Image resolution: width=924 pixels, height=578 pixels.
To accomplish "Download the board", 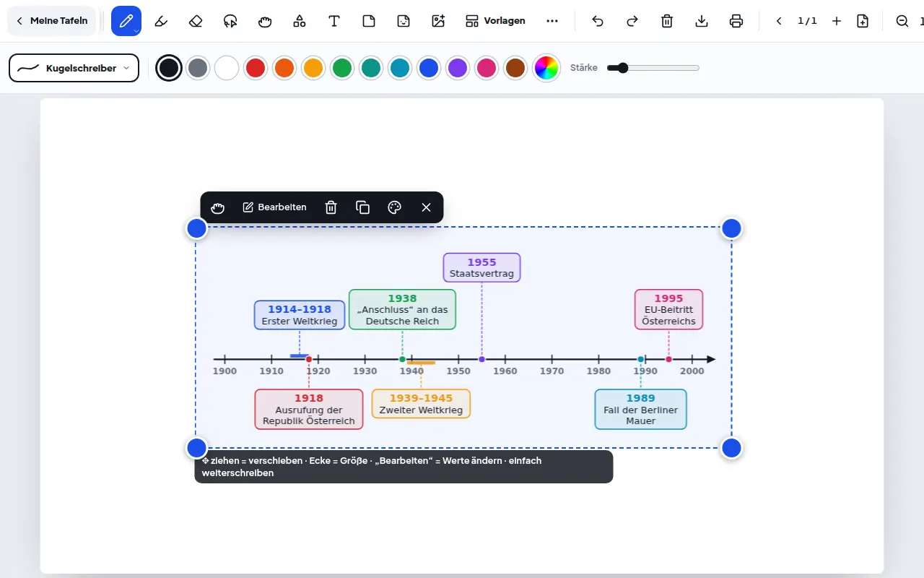I will (702, 21).
